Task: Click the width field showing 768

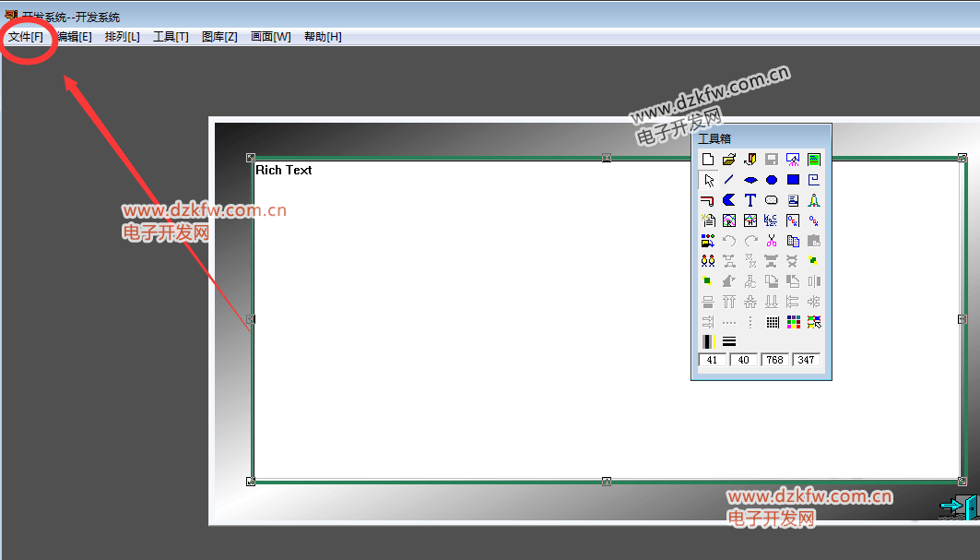Action: pyautogui.click(x=774, y=360)
